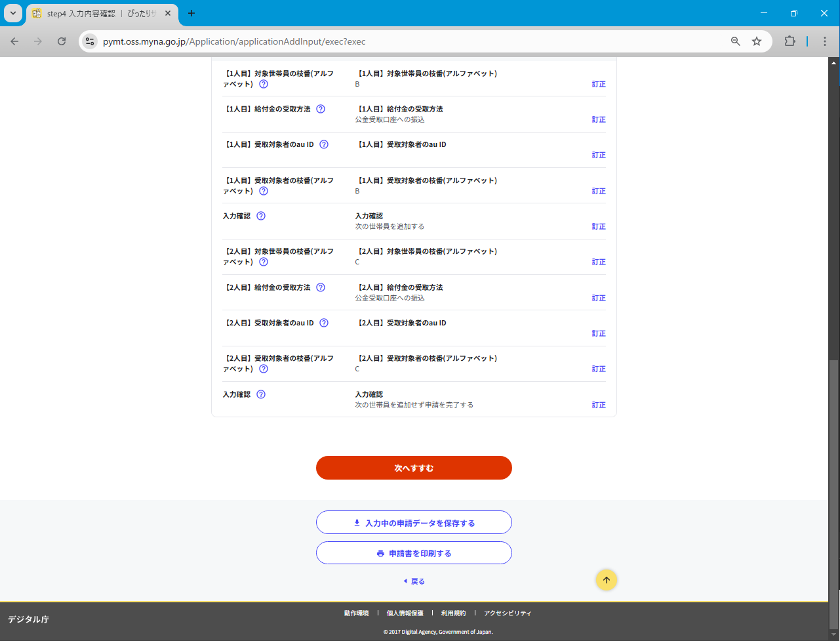Click 訂正 for 【1人目】給付金の受取方法
Viewport: 840px width, 641px height.
[598, 120]
